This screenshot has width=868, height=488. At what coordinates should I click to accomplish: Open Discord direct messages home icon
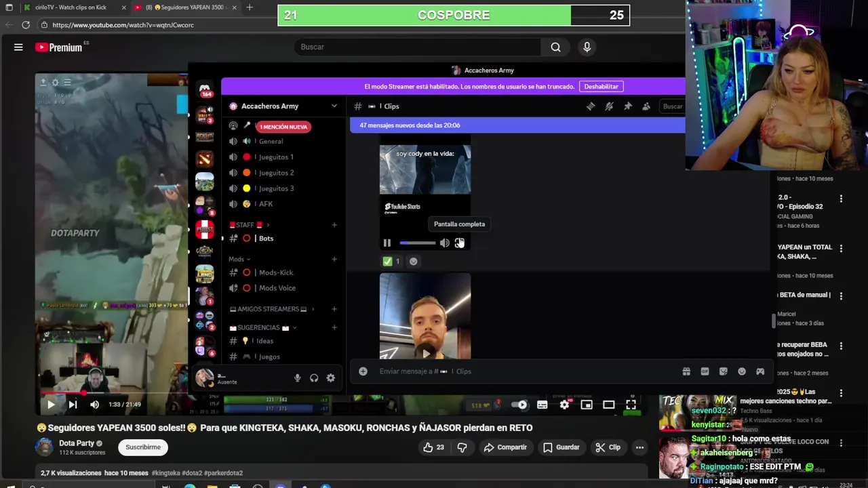coord(205,90)
